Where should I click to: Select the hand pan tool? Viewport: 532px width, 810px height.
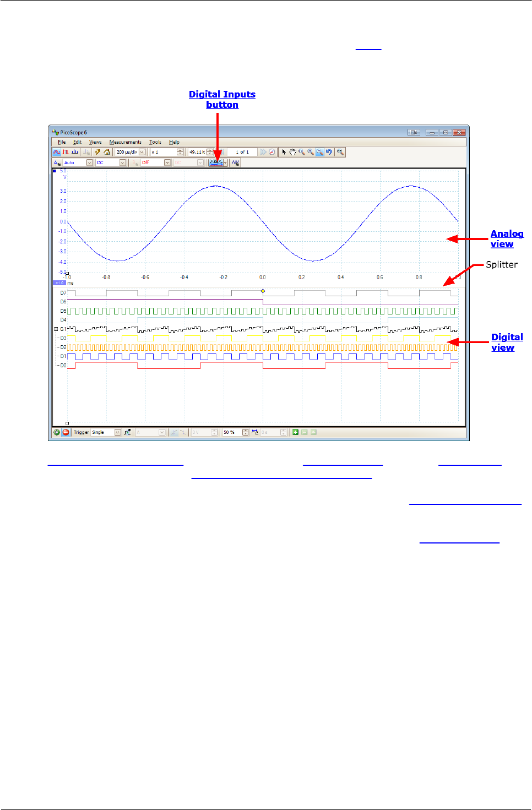292,152
